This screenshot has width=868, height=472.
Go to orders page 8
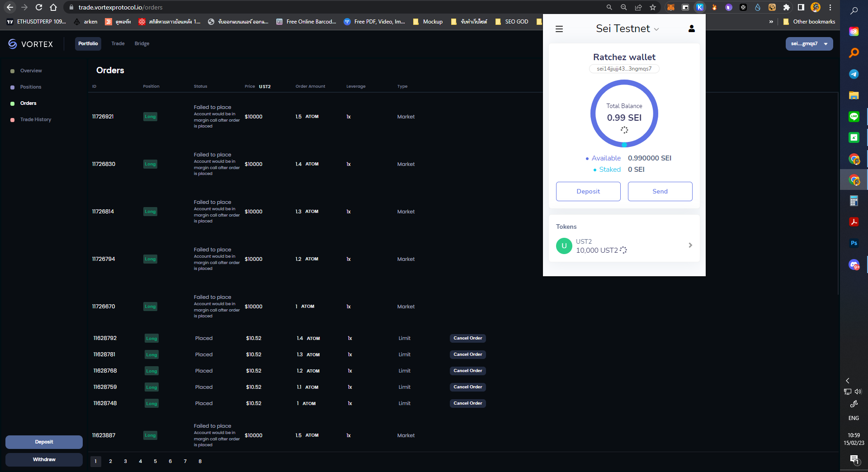(x=200, y=462)
